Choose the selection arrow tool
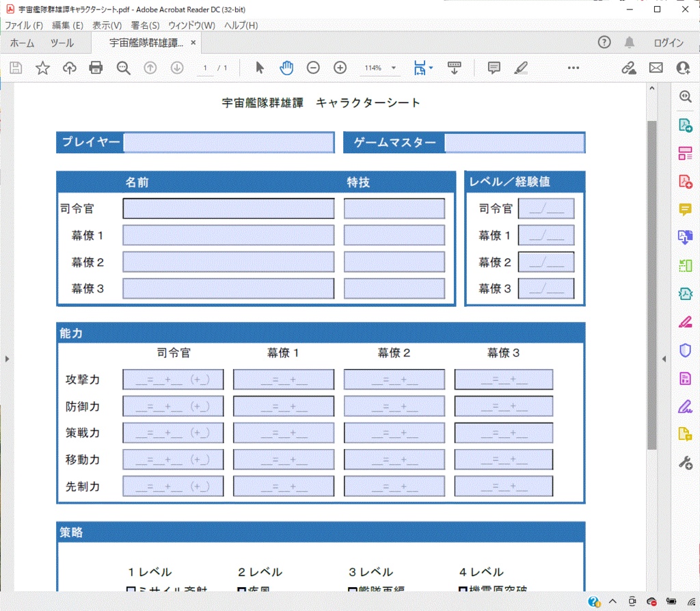This screenshot has height=611, width=700. tap(260, 68)
